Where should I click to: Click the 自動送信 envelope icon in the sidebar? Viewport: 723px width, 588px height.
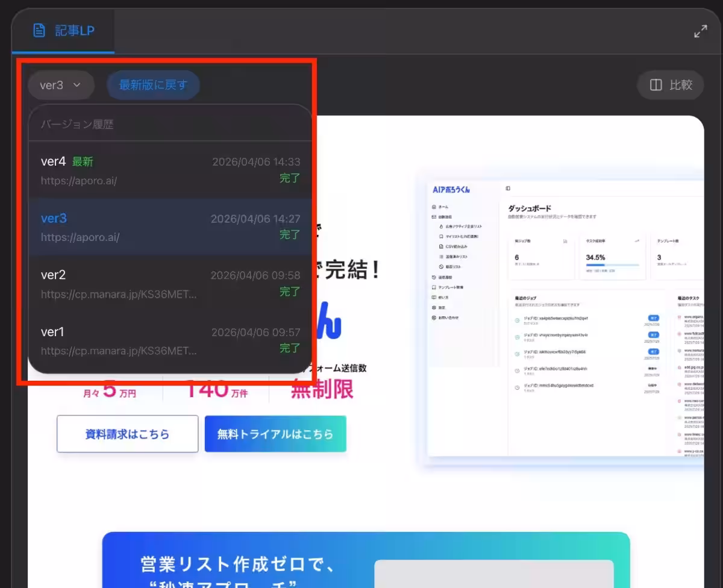click(433, 217)
